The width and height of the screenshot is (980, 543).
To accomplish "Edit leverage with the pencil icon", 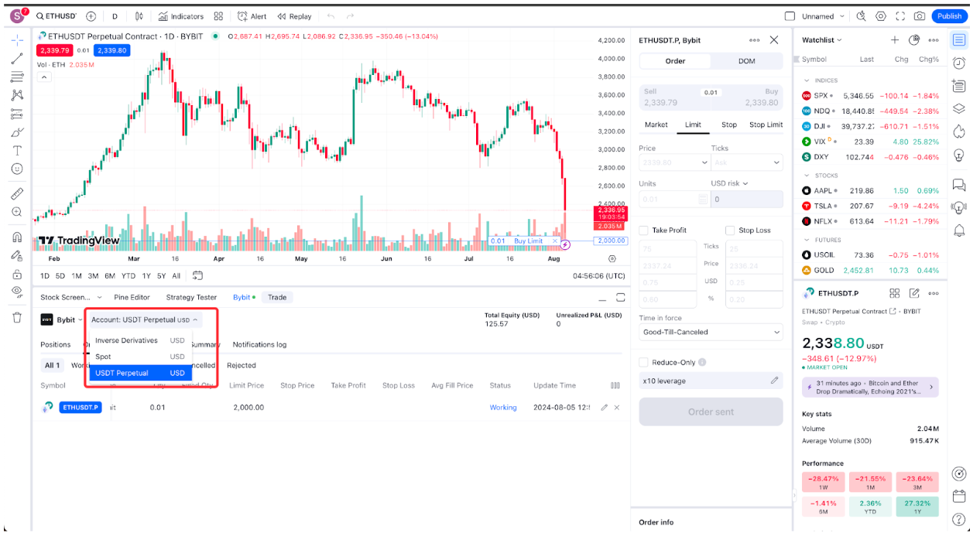I will click(774, 381).
